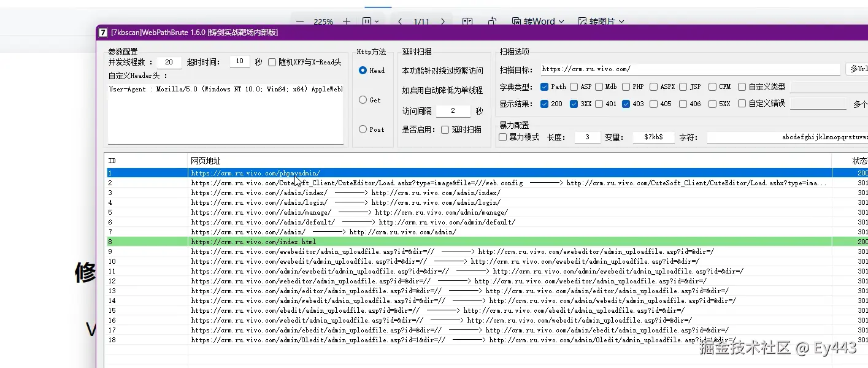868x368 pixels.
Task: Click PDF viewer zoom percentage 225%
Action: coord(323,21)
